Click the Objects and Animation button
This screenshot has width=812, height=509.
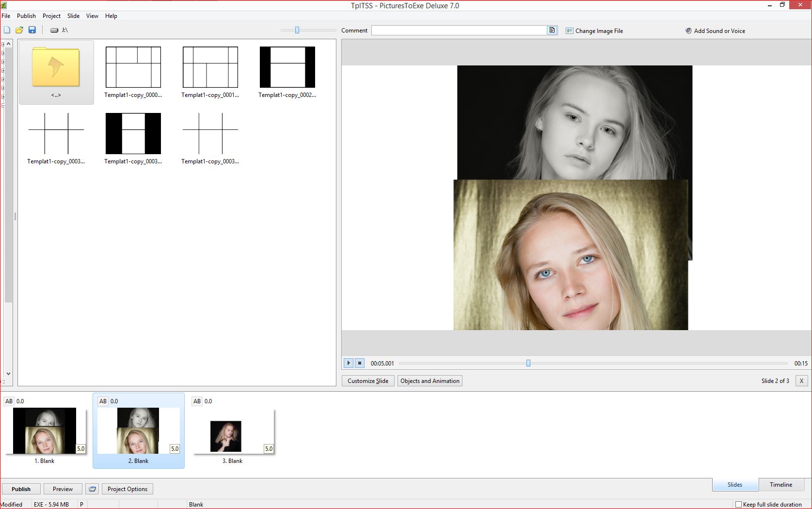(430, 381)
